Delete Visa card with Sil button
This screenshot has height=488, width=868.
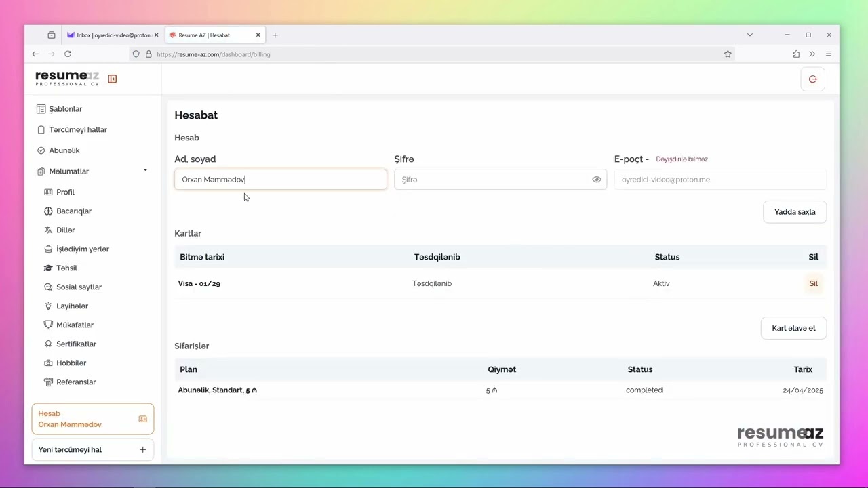(813, 284)
